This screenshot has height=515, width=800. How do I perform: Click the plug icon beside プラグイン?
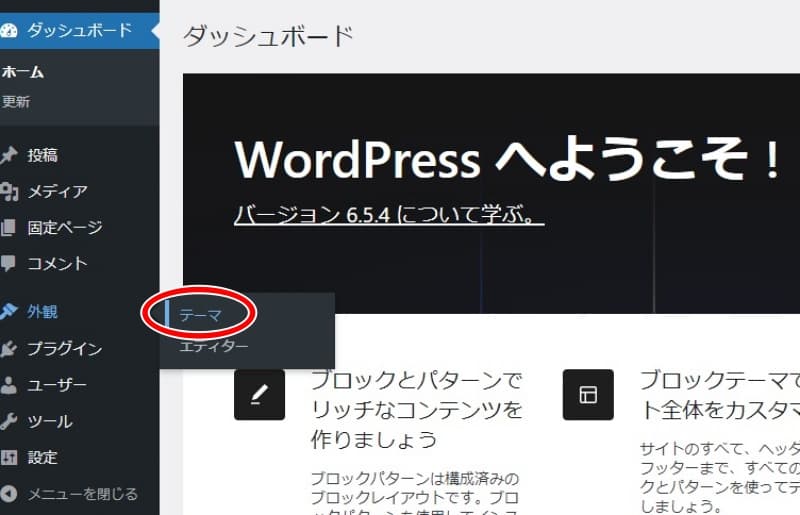click(8, 349)
